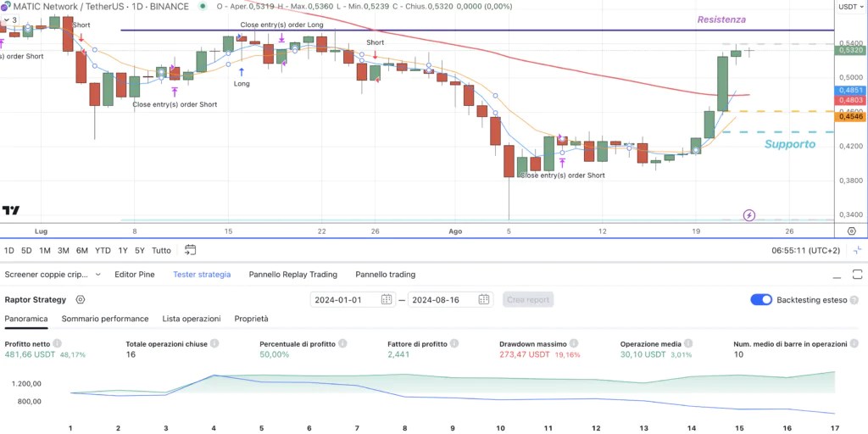Click start date field 2024-01-01

point(353,299)
